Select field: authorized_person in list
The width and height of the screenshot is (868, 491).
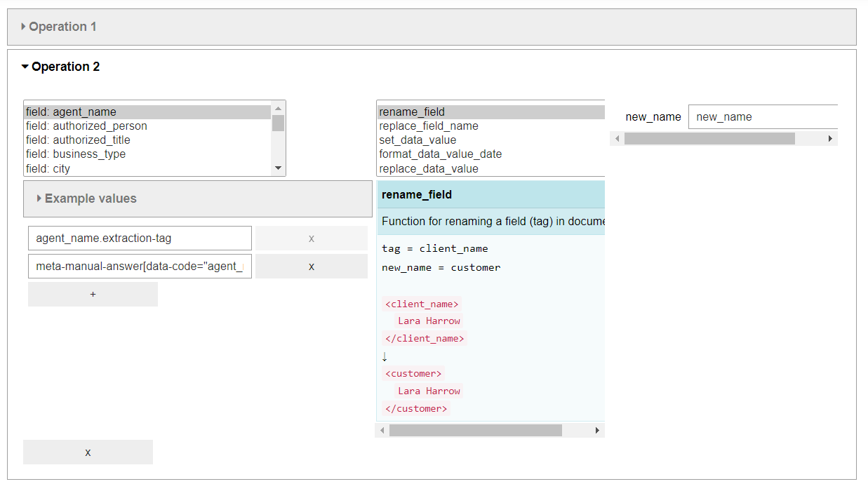point(147,126)
